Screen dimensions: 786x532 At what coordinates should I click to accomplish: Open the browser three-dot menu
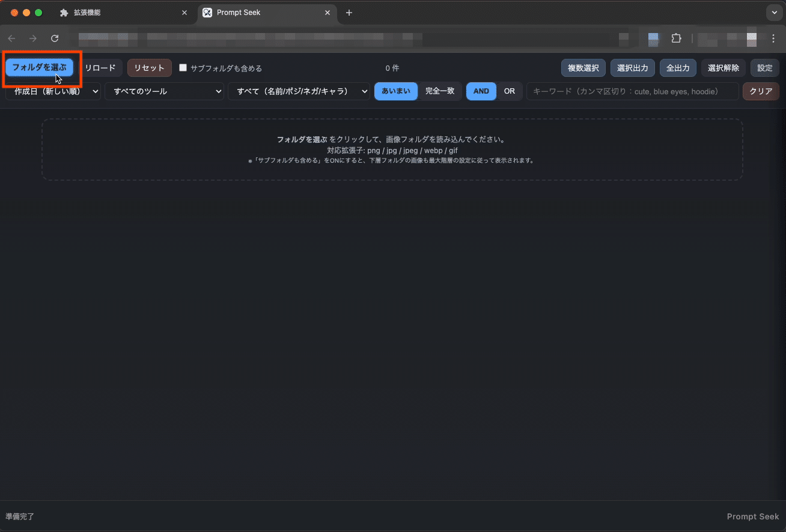773,38
